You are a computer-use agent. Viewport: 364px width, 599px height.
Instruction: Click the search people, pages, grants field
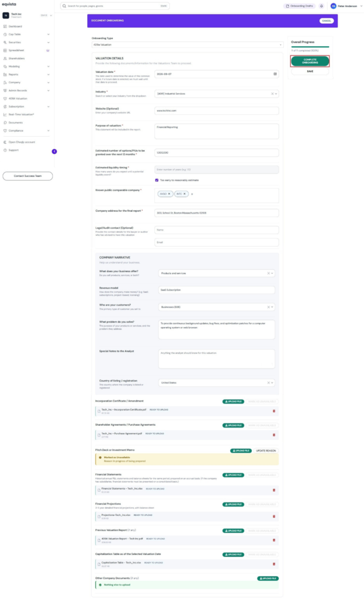[115, 6]
